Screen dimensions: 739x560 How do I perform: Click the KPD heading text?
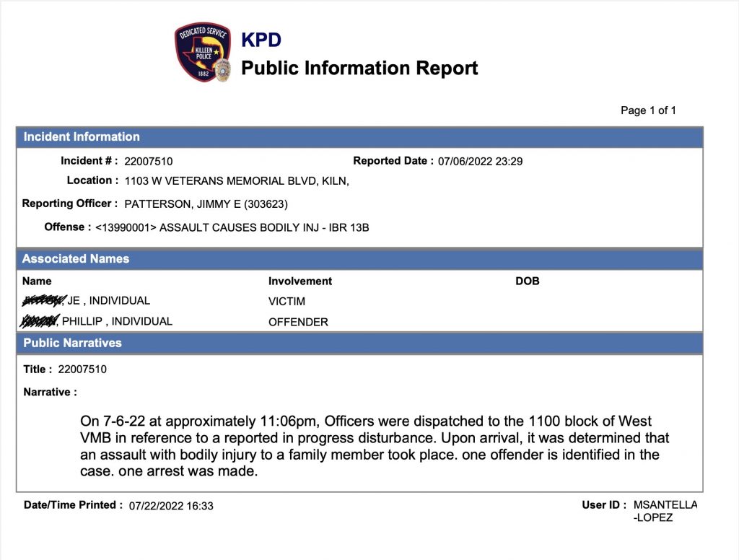261,40
